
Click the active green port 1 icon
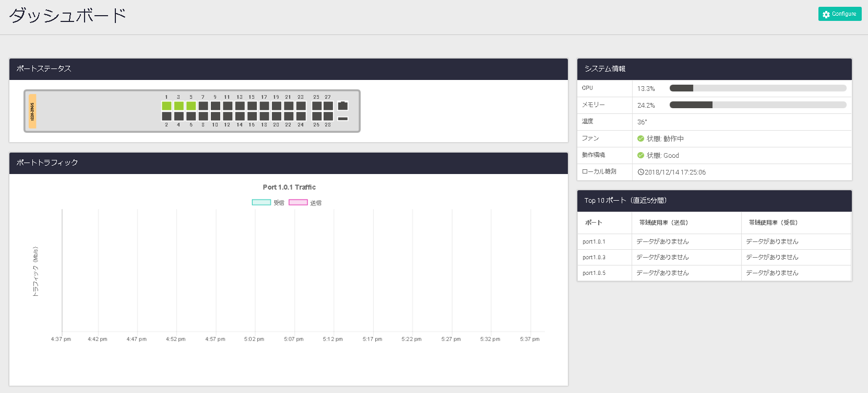tap(167, 106)
